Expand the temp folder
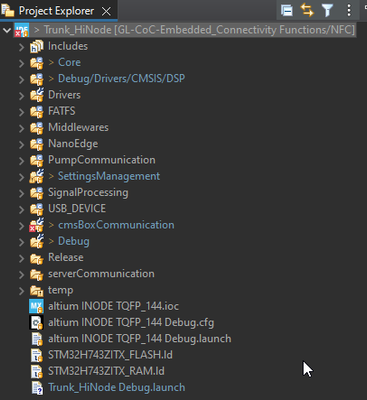 coord(22,291)
